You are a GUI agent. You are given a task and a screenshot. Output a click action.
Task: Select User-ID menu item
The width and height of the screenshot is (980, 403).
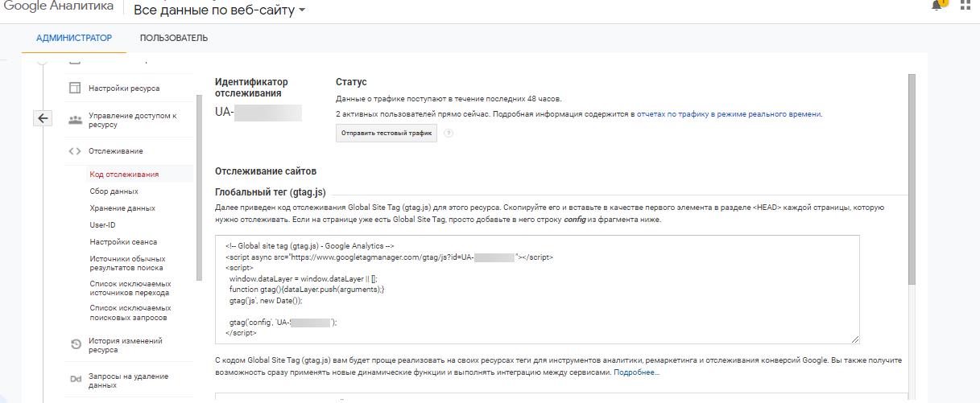[x=102, y=225]
